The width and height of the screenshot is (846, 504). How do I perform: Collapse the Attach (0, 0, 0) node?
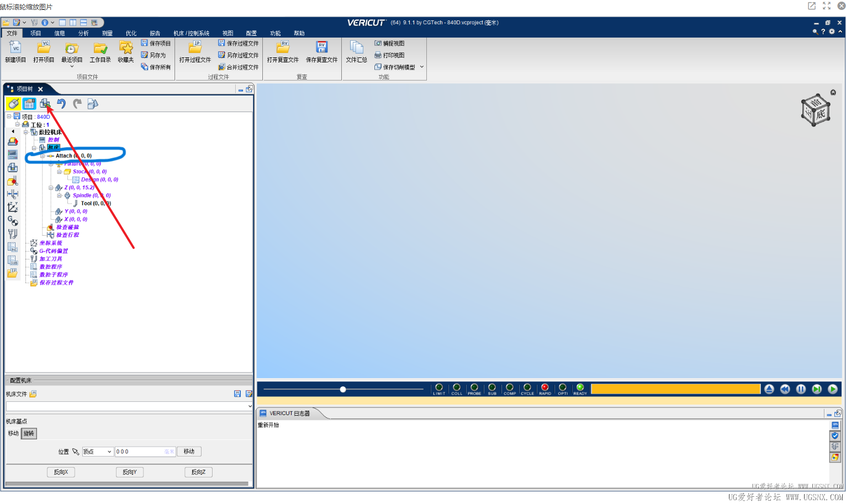tap(43, 156)
